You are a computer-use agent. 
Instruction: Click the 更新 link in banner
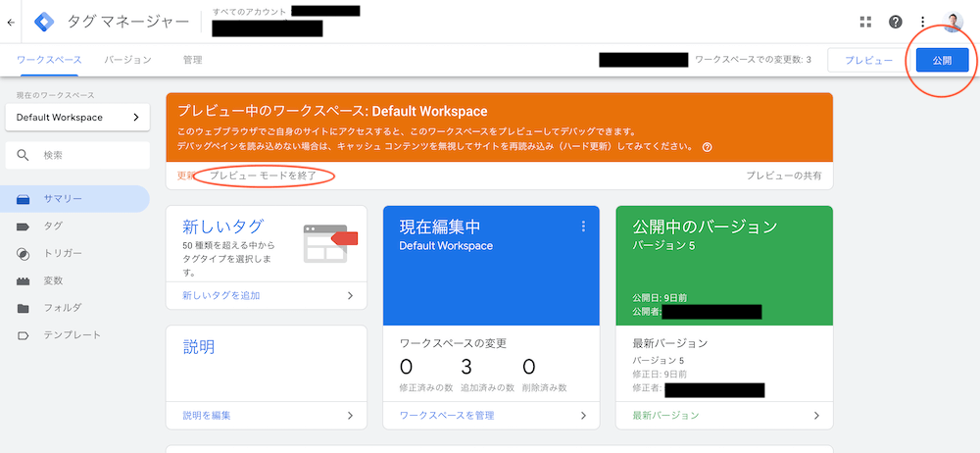(186, 176)
